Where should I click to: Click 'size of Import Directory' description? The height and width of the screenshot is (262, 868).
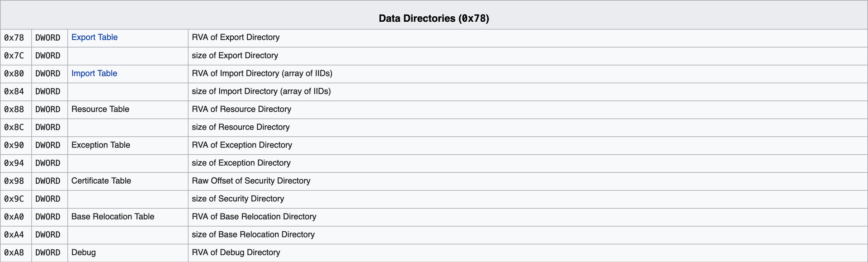tap(261, 91)
